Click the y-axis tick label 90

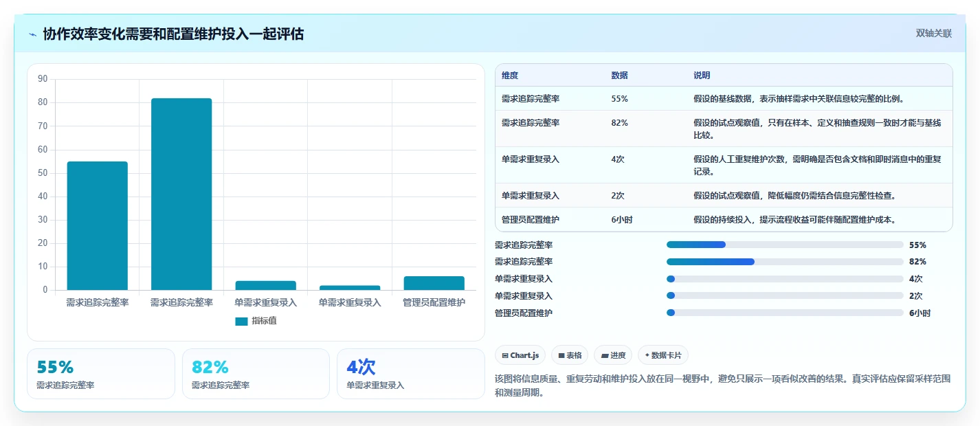(x=43, y=79)
